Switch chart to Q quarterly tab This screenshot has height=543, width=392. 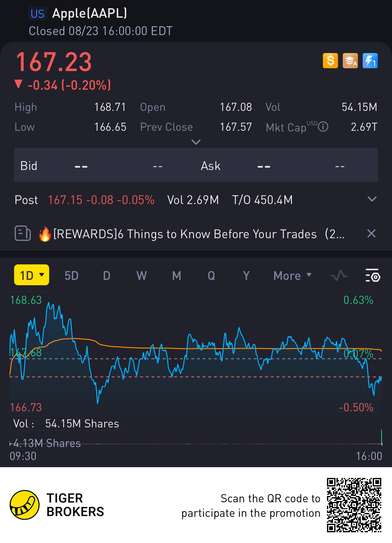[211, 275]
